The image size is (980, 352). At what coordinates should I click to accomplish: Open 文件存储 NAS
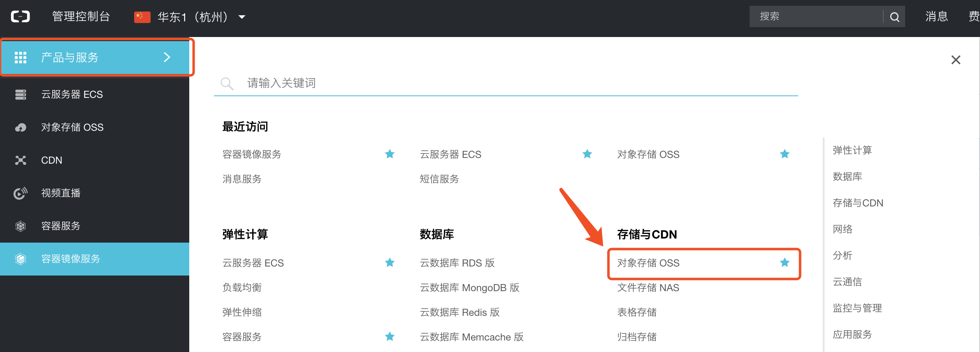(x=648, y=287)
